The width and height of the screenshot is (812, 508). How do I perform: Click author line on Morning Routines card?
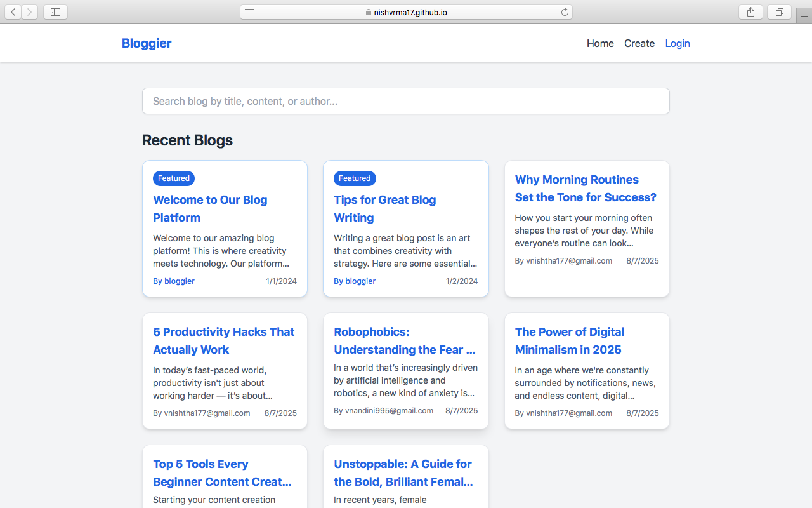[x=563, y=260]
